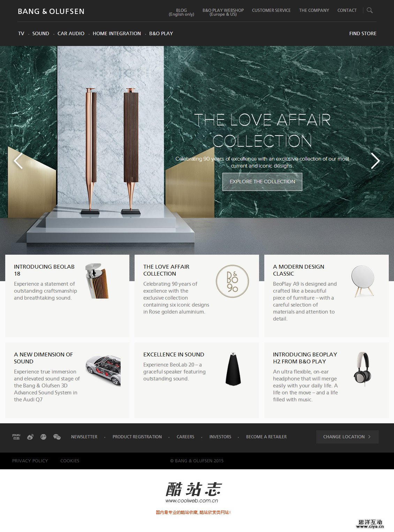Open the Privacy Policy link
Image resolution: width=394 pixels, height=532 pixels.
point(30,461)
